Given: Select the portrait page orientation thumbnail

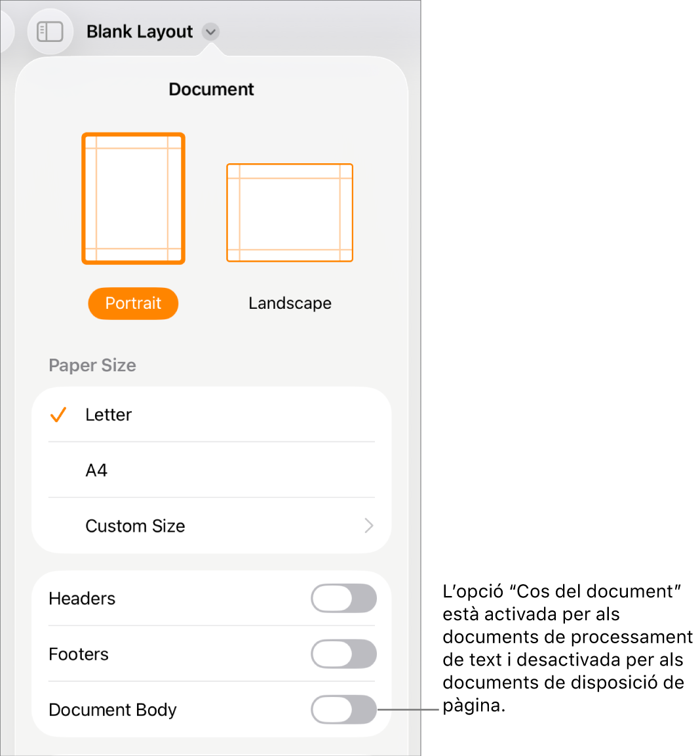Looking at the screenshot, I should [x=134, y=199].
